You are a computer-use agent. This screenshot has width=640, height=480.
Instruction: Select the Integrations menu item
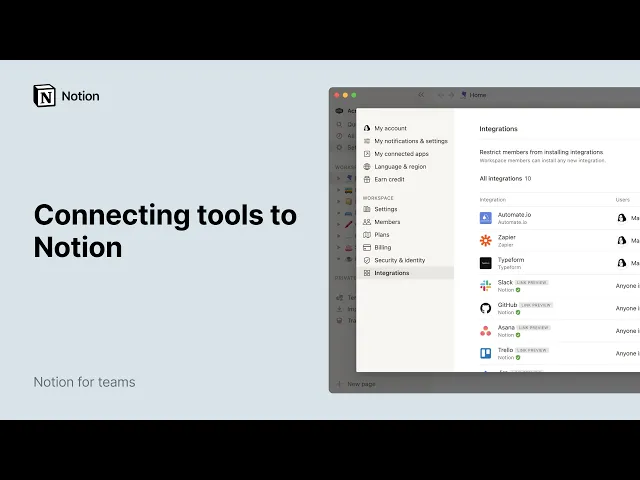point(405,273)
